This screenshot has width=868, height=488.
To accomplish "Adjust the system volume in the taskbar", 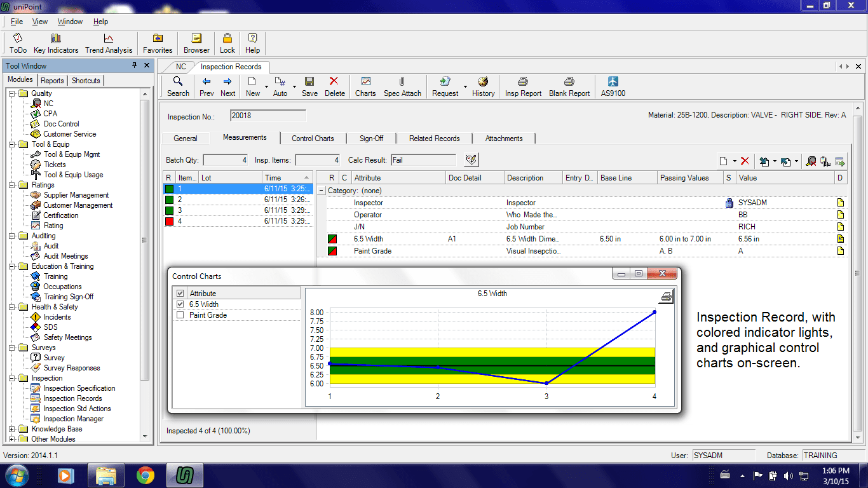I will 788,475.
